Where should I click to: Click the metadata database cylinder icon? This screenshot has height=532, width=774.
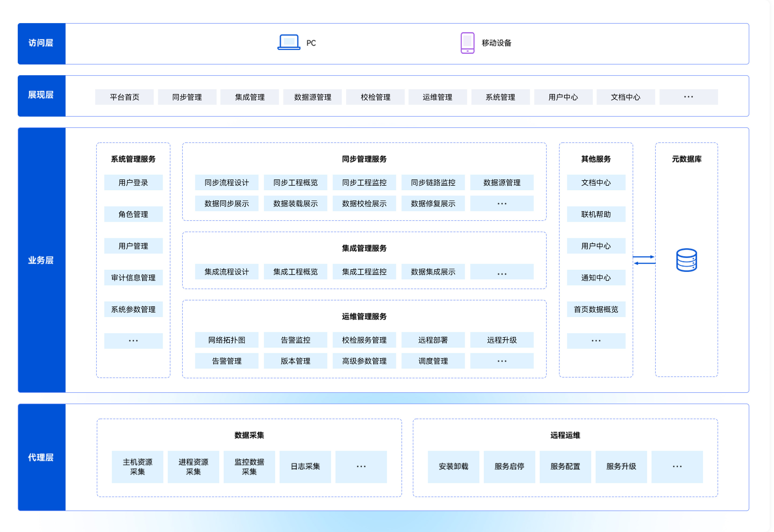coord(686,260)
